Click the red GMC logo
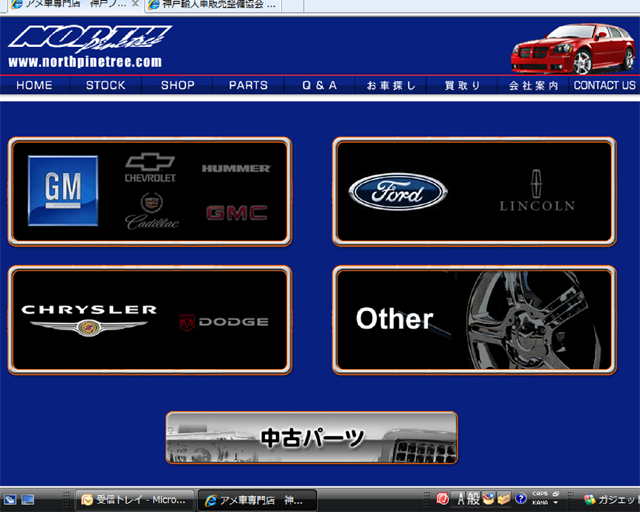This screenshot has width=640, height=512. 237,213
